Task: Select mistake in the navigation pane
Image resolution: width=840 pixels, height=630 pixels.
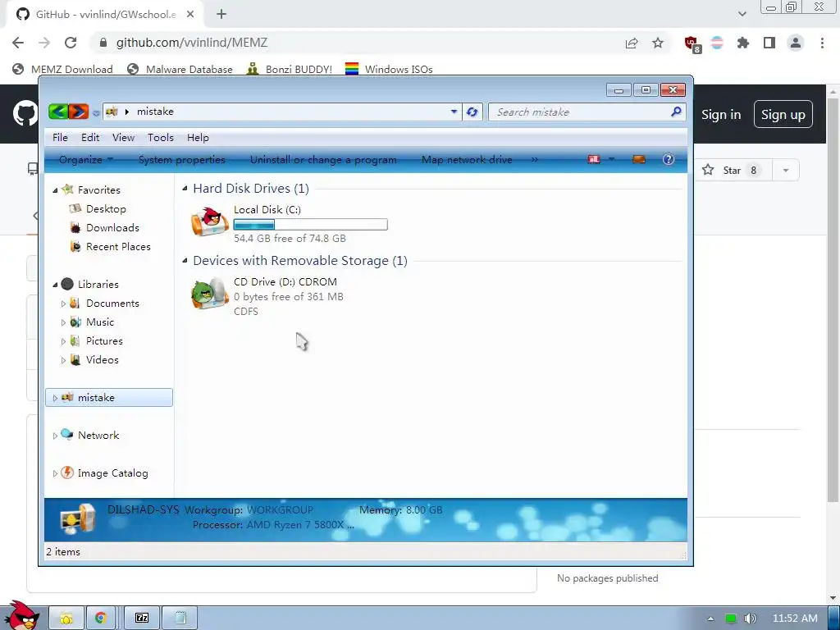Action: tap(109, 398)
